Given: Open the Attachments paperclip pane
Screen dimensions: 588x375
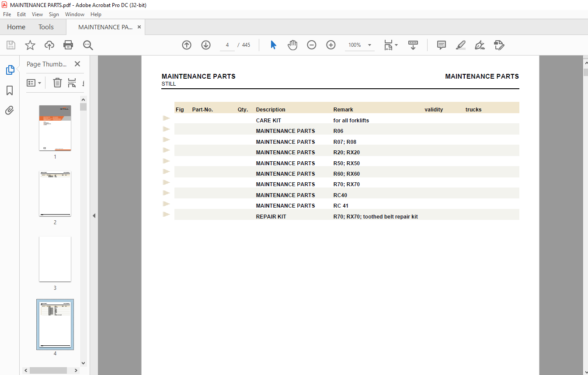Looking at the screenshot, I should point(10,110).
